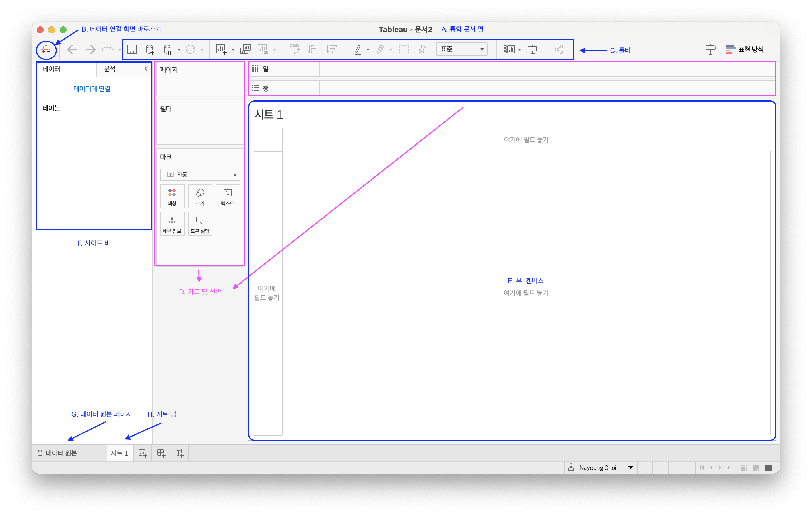Click the 페이지 shelf card

200,79
